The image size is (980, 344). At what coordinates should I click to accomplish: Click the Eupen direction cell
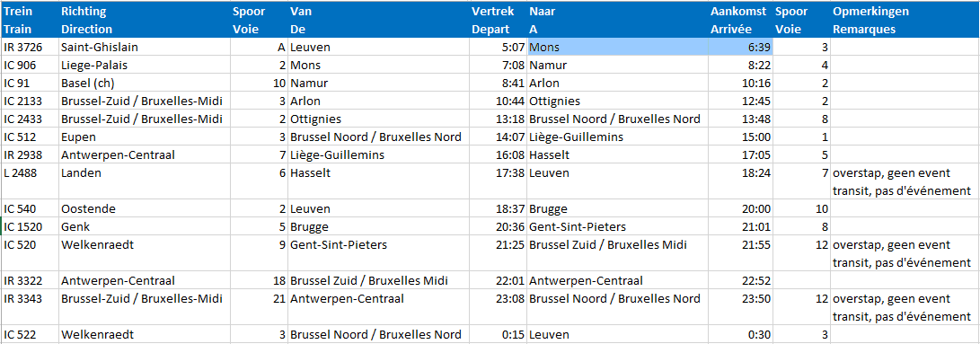tap(144, 137)
